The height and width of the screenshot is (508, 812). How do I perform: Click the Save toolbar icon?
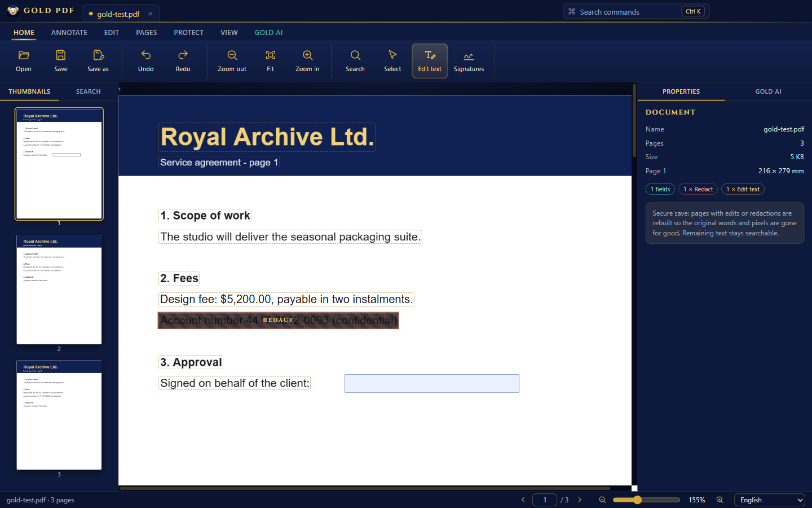pos(61,61)
